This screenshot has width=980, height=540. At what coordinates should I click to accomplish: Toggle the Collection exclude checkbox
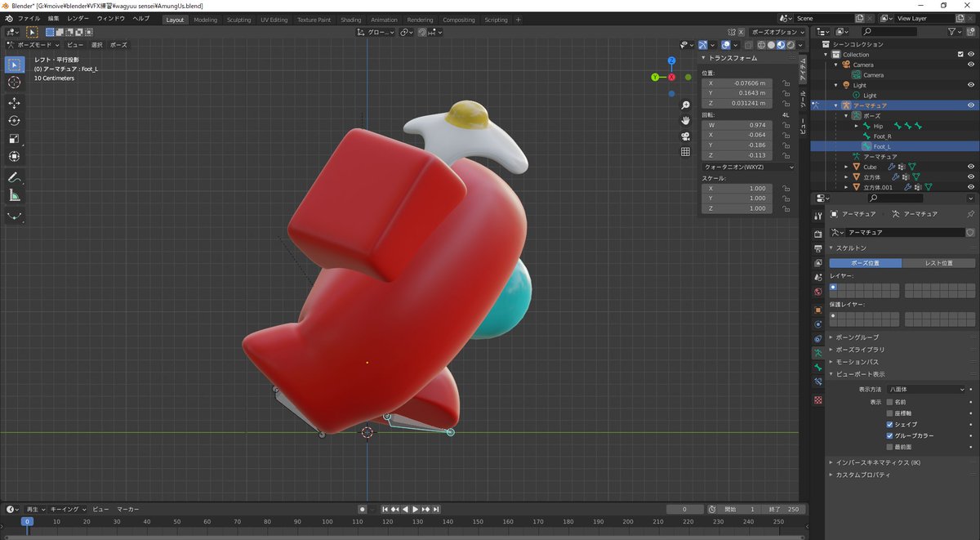point(960,55)
